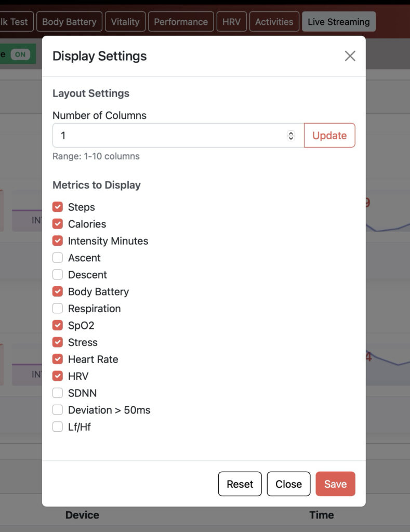Uncheck Body Battery in metrics list
Screen dimensions: 410x532
pos(58,291)
